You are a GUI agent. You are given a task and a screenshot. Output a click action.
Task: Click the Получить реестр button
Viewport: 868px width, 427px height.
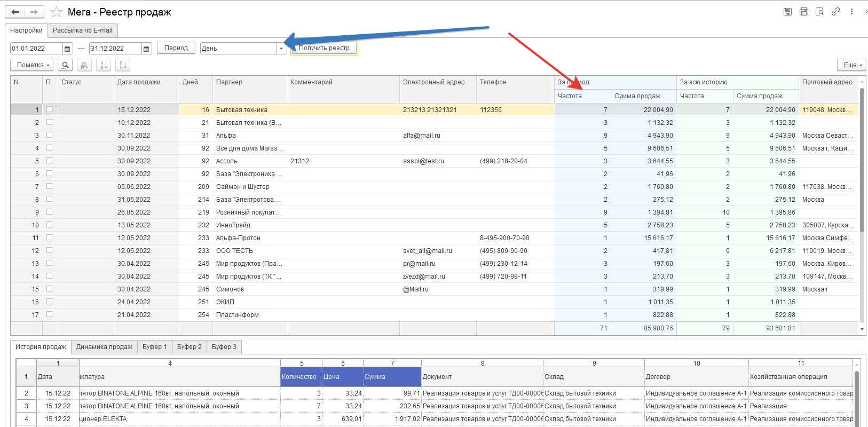point(324,48)
